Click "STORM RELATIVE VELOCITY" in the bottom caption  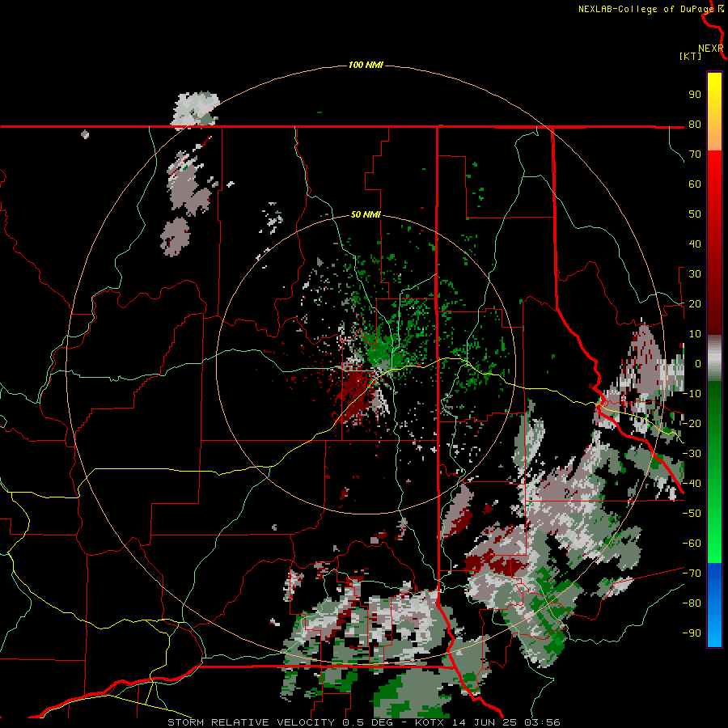click(x=252, y=722)
